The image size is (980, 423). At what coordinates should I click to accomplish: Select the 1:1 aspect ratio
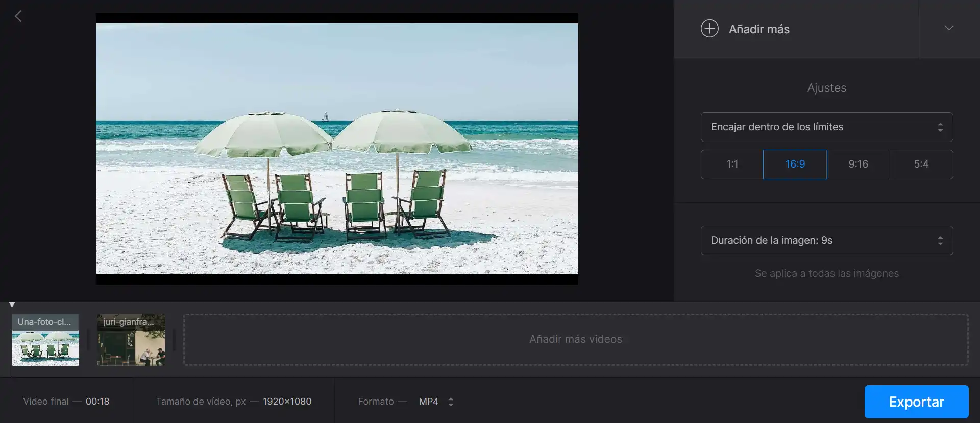point(732,165)
